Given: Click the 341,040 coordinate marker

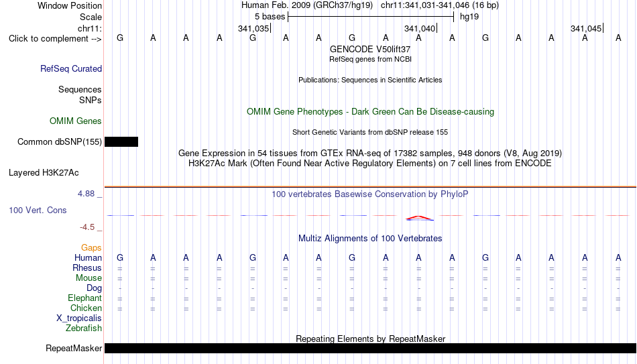Looking at the screenshot, I should click(420, 28).
